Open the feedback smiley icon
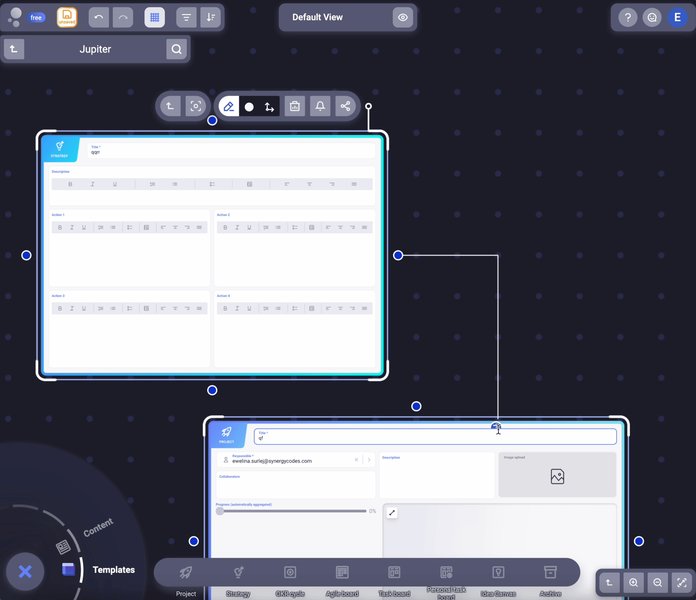This screenshot has height=600, width=696. 652,17
